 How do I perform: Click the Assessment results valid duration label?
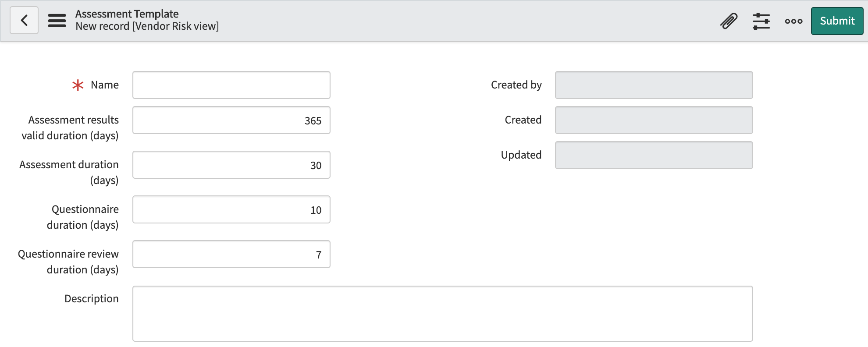click(70, 128)
